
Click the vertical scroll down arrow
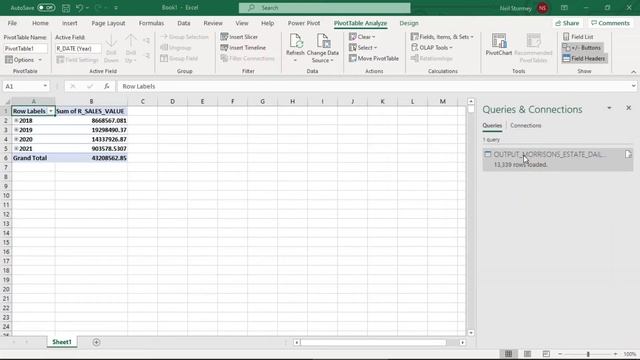[x=471, y=333]
